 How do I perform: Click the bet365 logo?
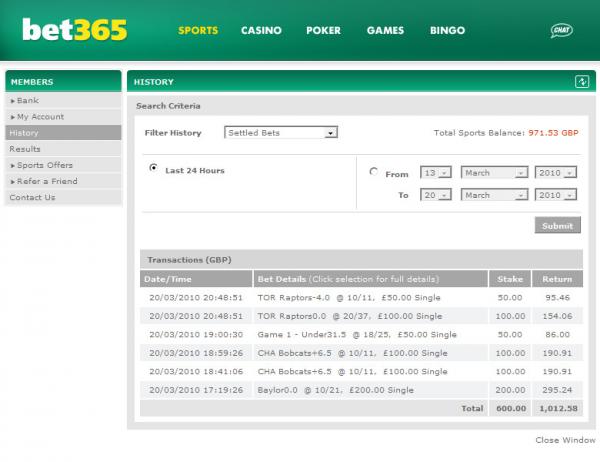[x=75, y=30]
